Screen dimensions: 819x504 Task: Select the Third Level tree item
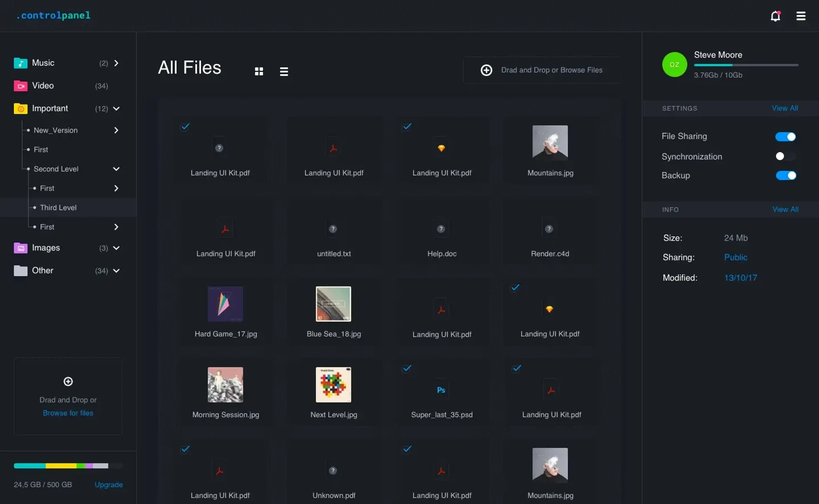[x=58, y=208]
